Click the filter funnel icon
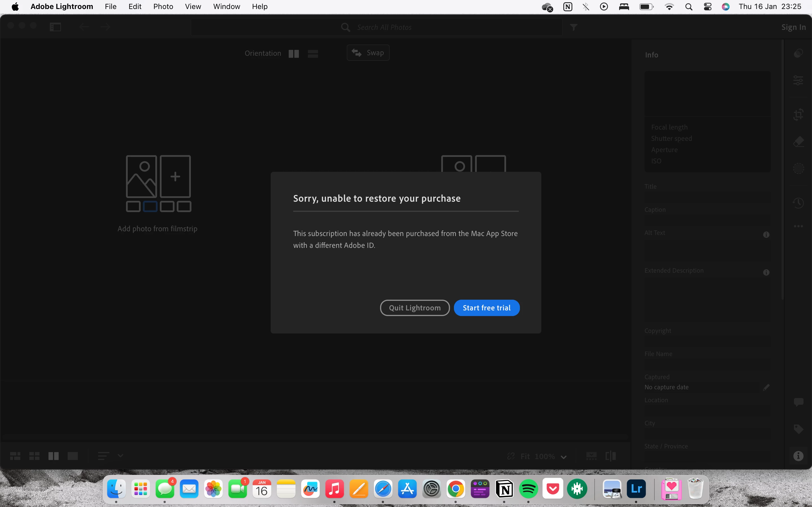Image resolution: width=812 pixels, height=507 pixels. click(x=574, y=27)
